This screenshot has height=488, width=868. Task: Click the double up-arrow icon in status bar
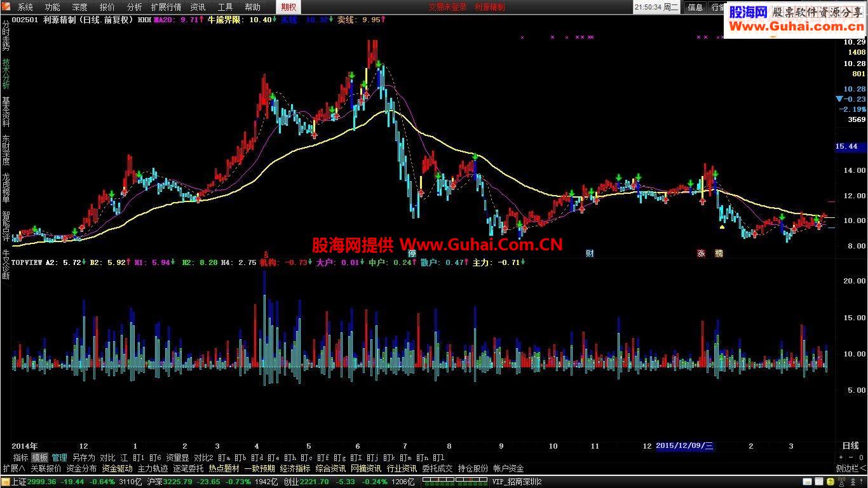pyautogui.click(x=852, y=482)
